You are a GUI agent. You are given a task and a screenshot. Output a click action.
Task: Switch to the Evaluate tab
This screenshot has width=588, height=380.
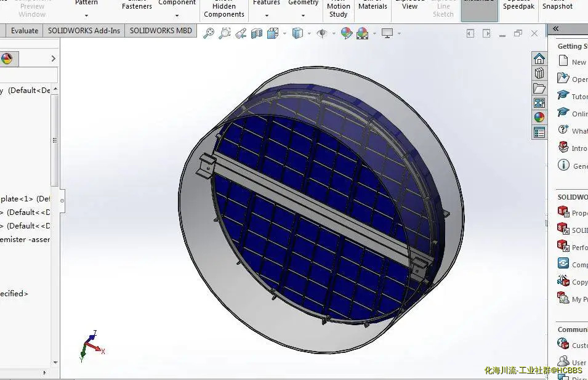(25, 31)
